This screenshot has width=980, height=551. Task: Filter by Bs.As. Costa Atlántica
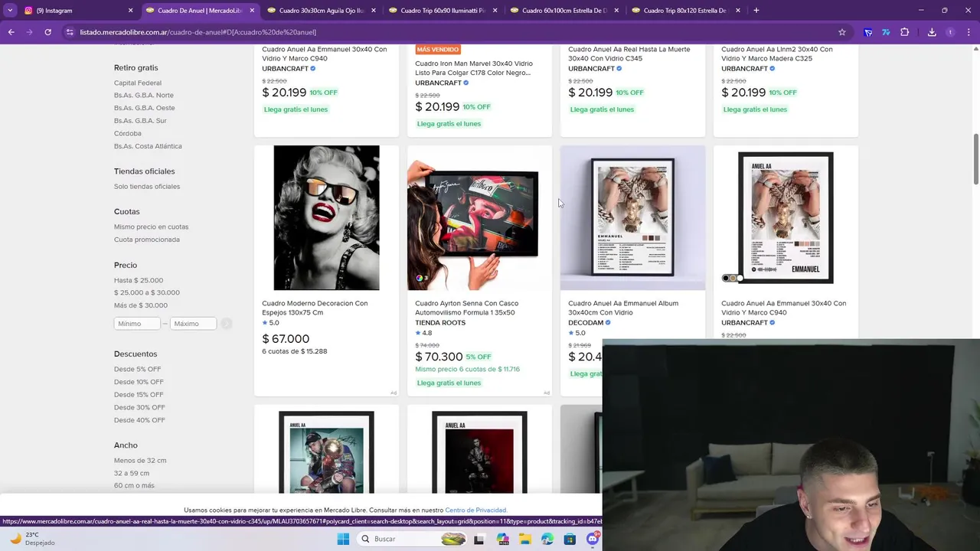coord(148,146)
